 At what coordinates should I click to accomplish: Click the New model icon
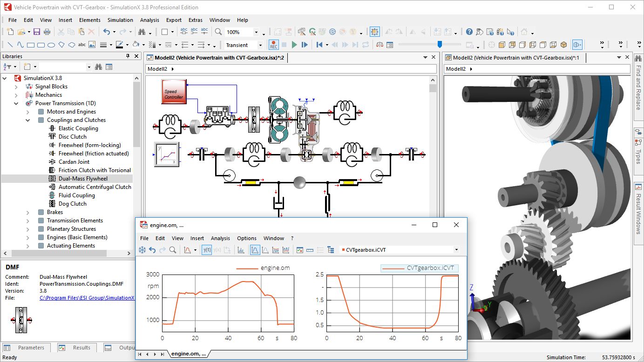(x=10, y=32)
